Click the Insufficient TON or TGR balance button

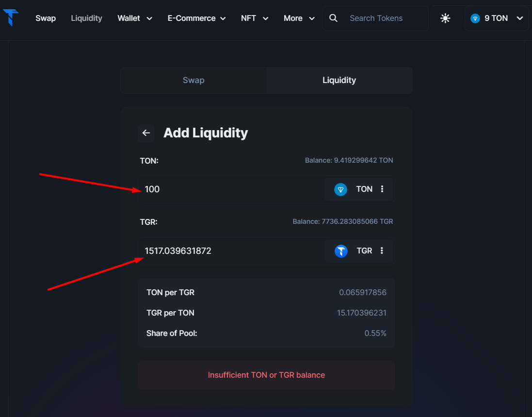pyautogui.click(x=266, y=375)
